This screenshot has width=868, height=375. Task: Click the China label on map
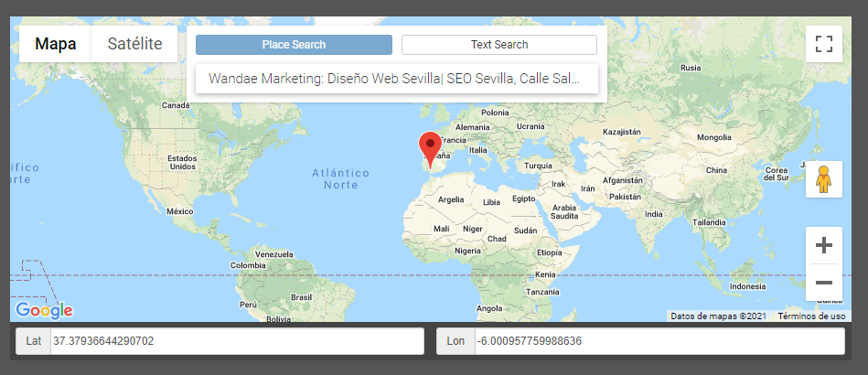point(716,170)
